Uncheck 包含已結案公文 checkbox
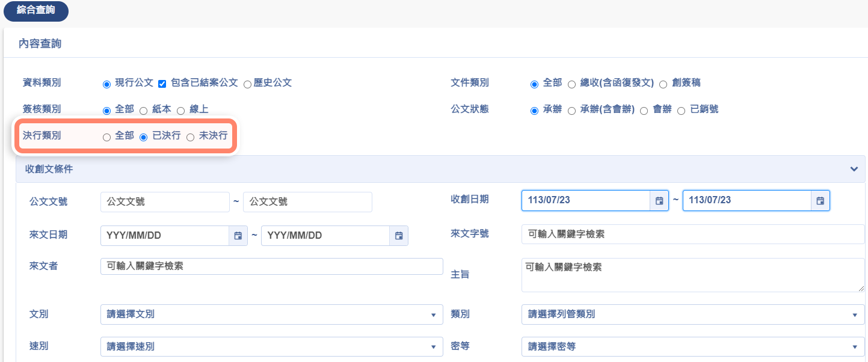868x362 pixels. (x=162, y=84)
